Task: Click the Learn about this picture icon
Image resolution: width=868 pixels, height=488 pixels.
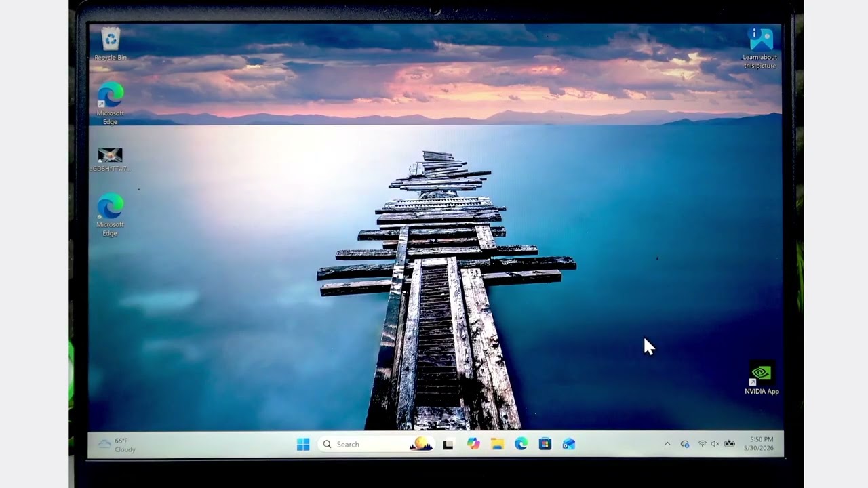Action: [760, 47]
